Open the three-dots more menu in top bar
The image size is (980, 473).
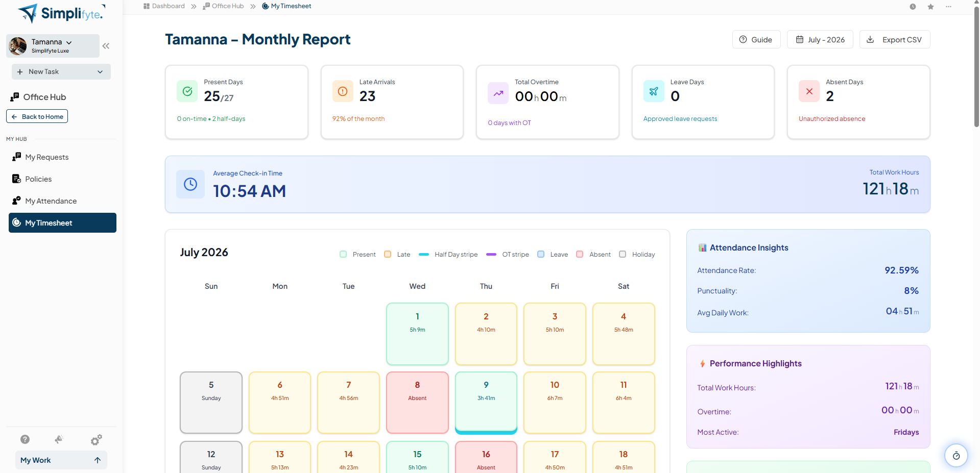(x=948, y=7)
